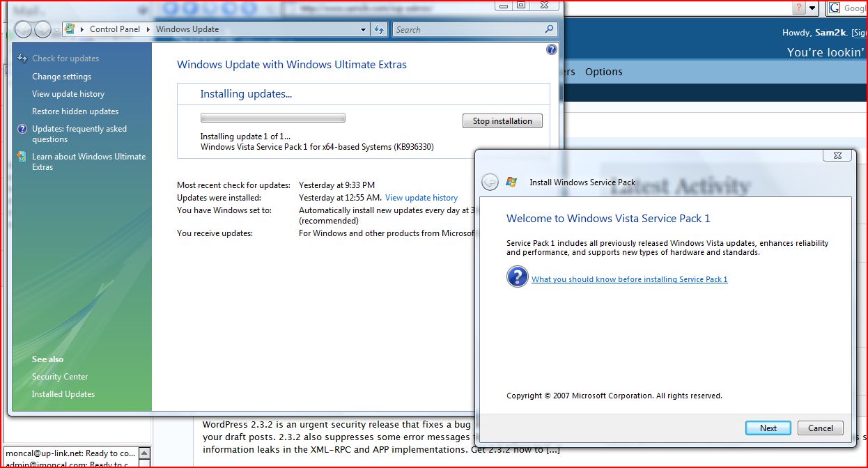Open Updates: frequently asked questions link
The width and height of the screenshot is (868, 468).
pos(79,134)
